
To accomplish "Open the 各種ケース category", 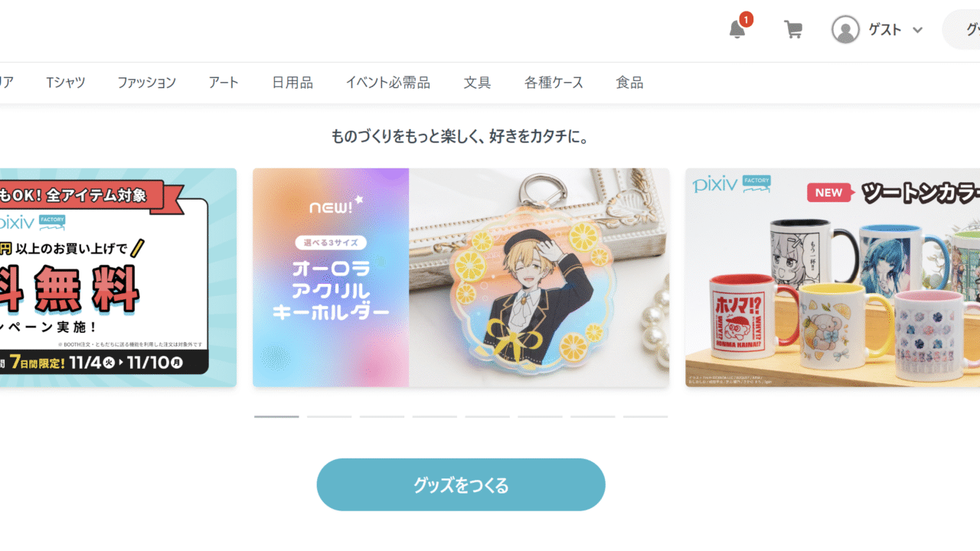I will pyautogui.click(x=554, y=83).
